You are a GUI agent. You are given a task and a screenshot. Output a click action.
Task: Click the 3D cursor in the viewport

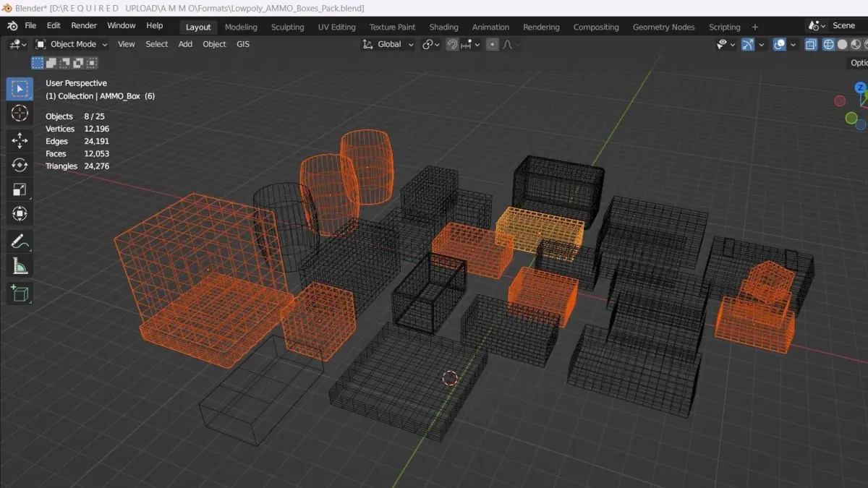[450, 378]
